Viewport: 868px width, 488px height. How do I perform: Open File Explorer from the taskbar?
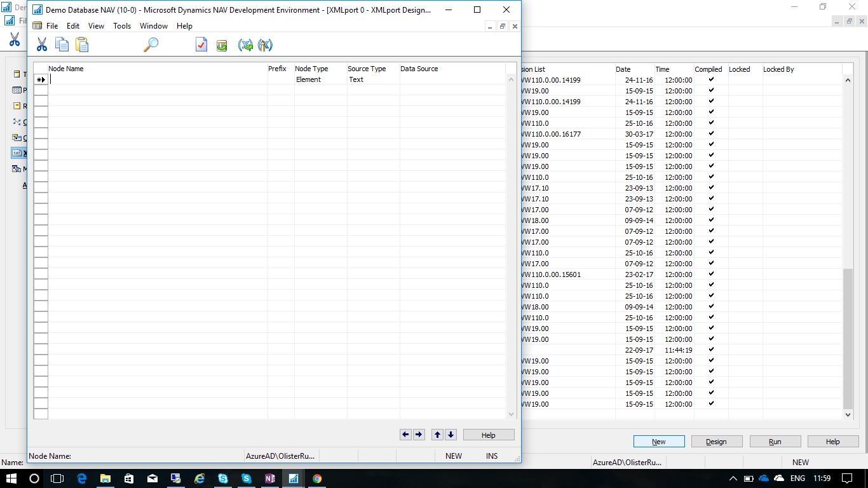click(105, 478)
